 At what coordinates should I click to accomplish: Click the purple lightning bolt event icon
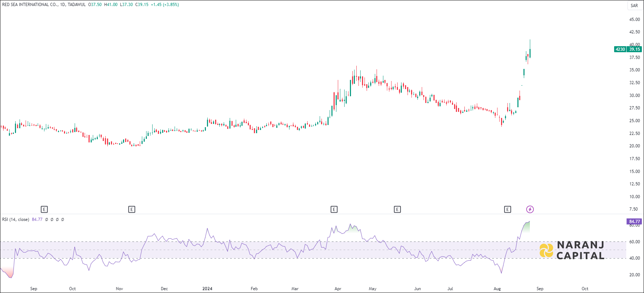point(530,209)
